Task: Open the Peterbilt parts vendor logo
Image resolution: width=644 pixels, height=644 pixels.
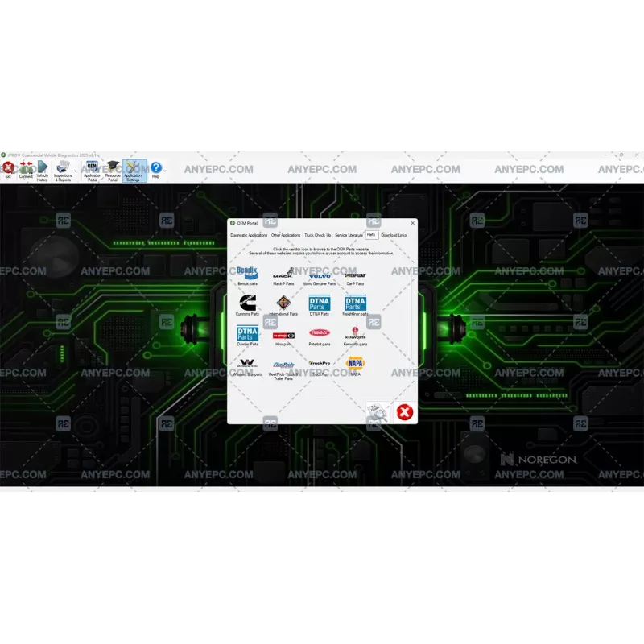Action: point(320,332)
